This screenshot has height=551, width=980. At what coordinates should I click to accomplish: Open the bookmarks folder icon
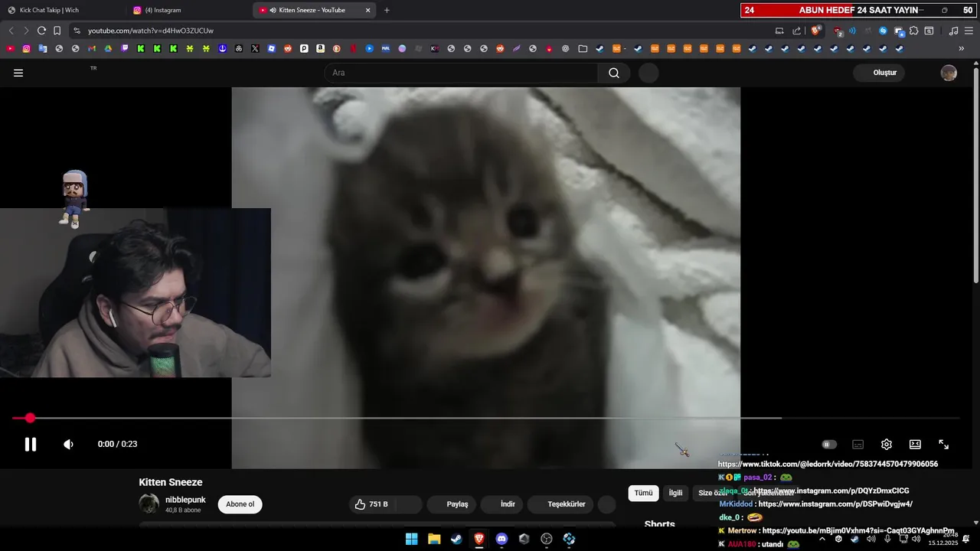(583, 48)
